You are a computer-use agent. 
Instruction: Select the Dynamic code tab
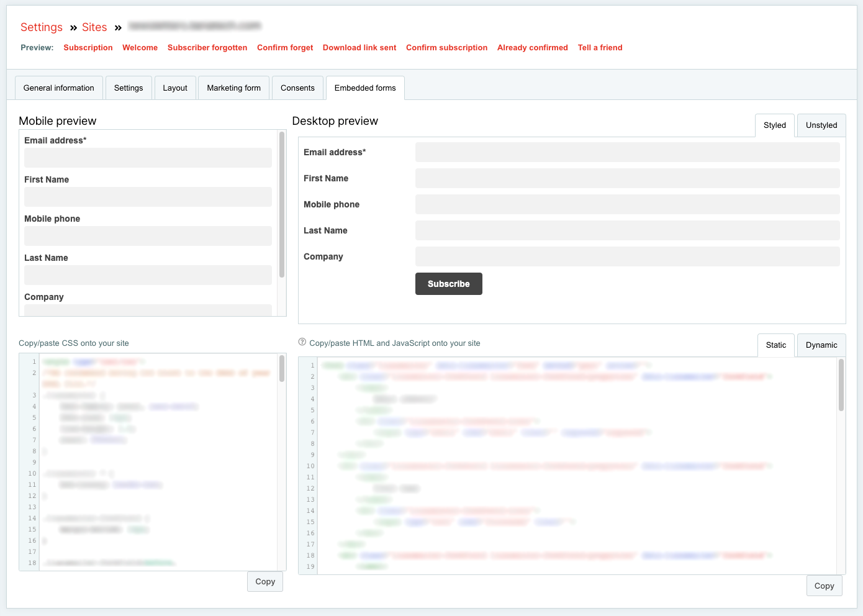tap(821, 345)
